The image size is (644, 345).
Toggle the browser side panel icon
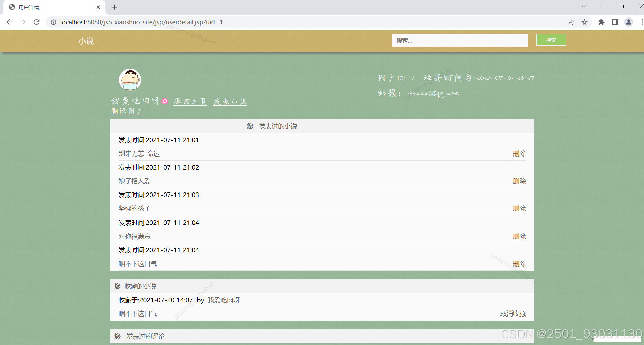pos(615,22)
